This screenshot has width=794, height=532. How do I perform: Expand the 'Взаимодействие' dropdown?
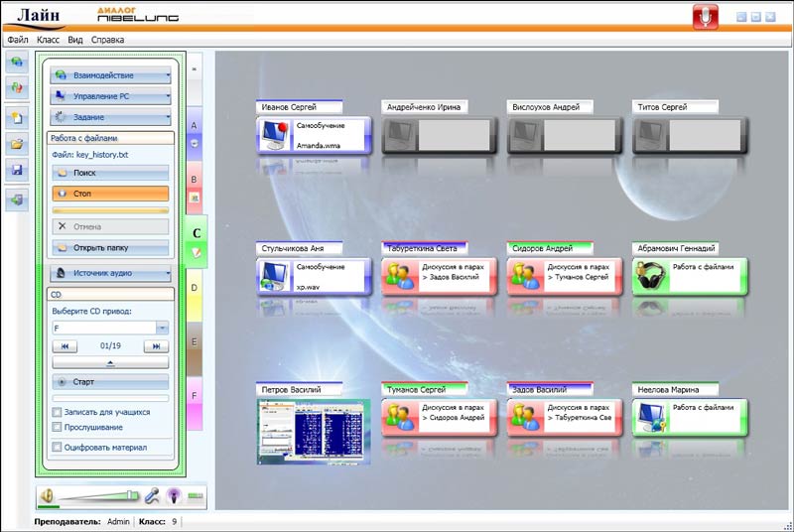pyautogui.click(x=110, y=75)
